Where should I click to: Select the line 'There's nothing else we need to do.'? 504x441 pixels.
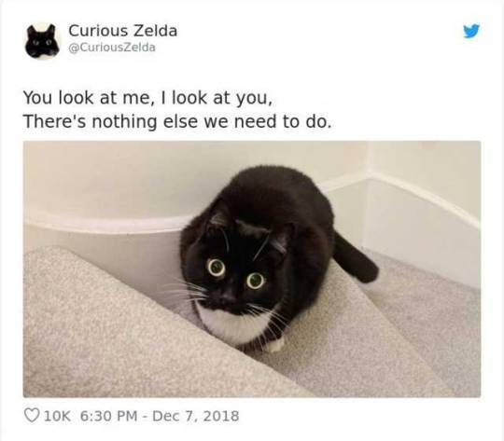click(x=177, y=122)
